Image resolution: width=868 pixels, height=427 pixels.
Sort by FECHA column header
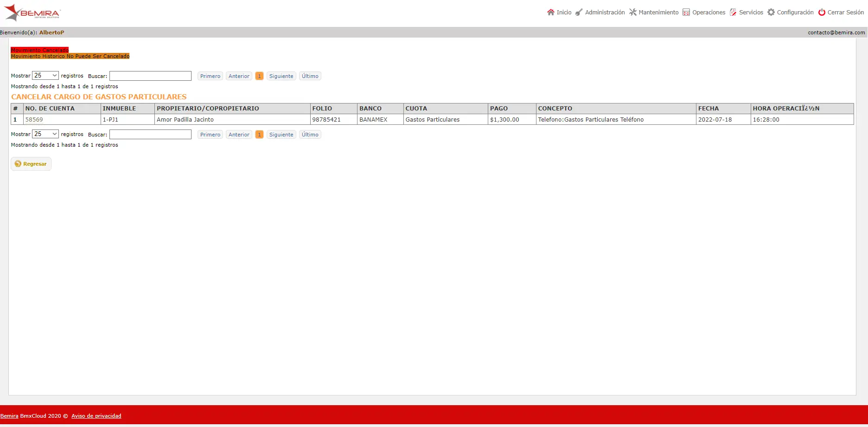coord(723,109)
